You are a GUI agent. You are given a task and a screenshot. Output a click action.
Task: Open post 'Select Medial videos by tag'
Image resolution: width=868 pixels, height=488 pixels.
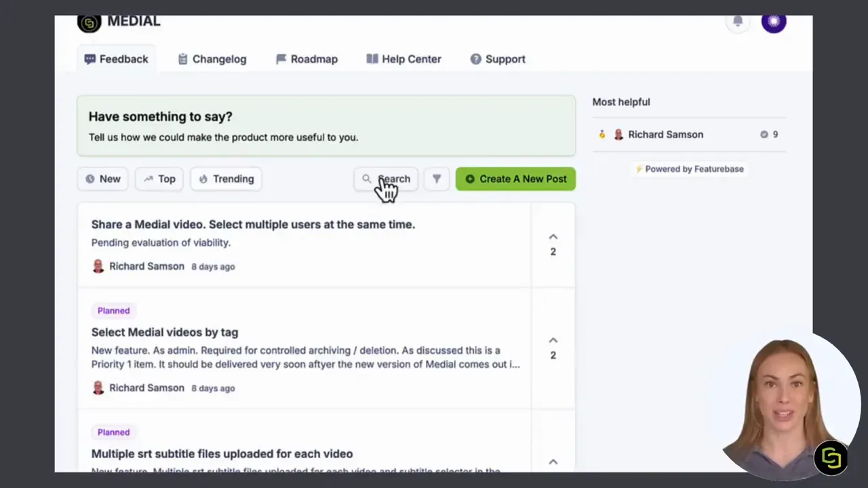click(x=165, y=332)
